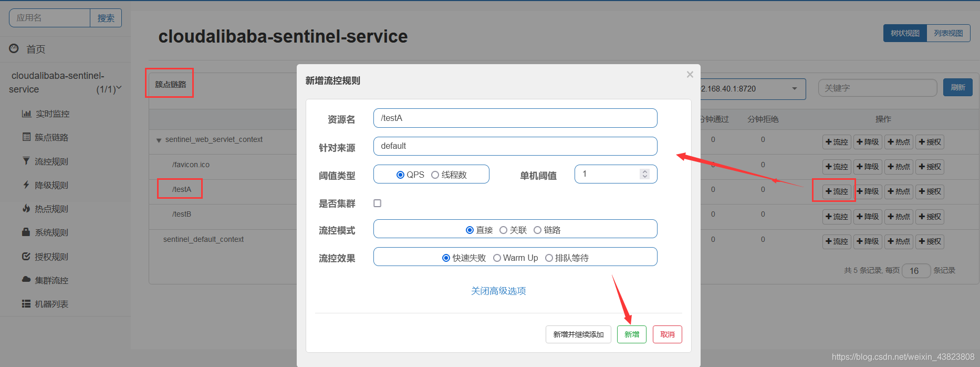Click +降级 in the sentinel_default_context row

click(868, 241)
